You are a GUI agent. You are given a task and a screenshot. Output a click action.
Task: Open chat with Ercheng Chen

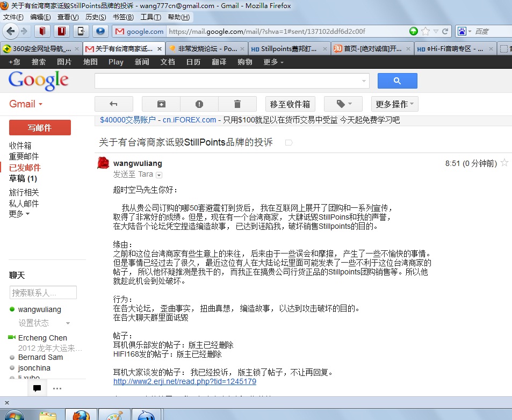point(42,338)
